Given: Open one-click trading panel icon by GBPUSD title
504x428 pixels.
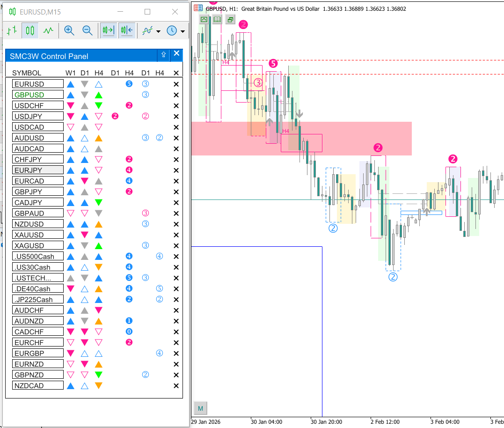Looking at the screenshot, I should 198,8.
